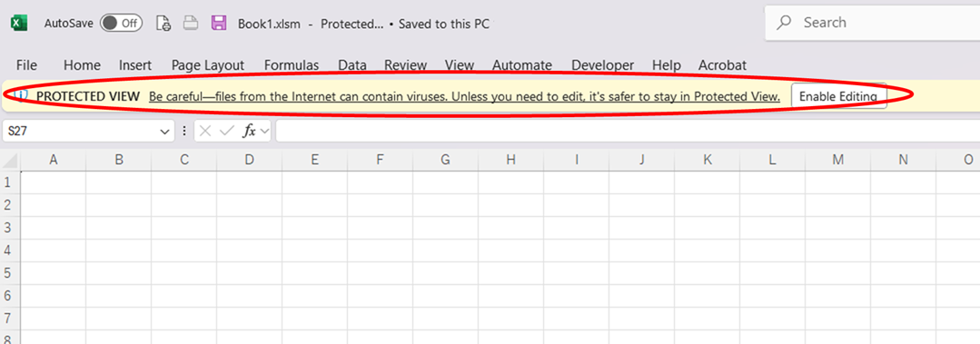This screenshot has height=344, width=980.
Task: Switch to the View tab
Action: tap(460, 65)
